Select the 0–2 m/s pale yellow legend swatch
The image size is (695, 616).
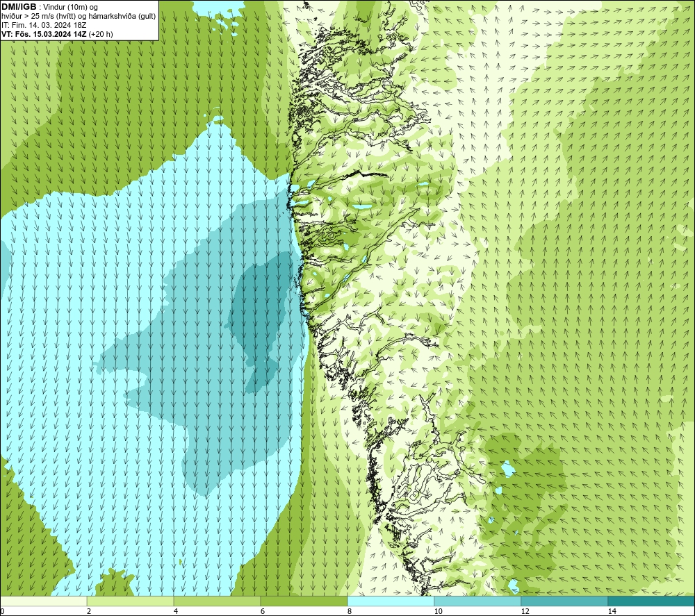[x=43, y=601]
